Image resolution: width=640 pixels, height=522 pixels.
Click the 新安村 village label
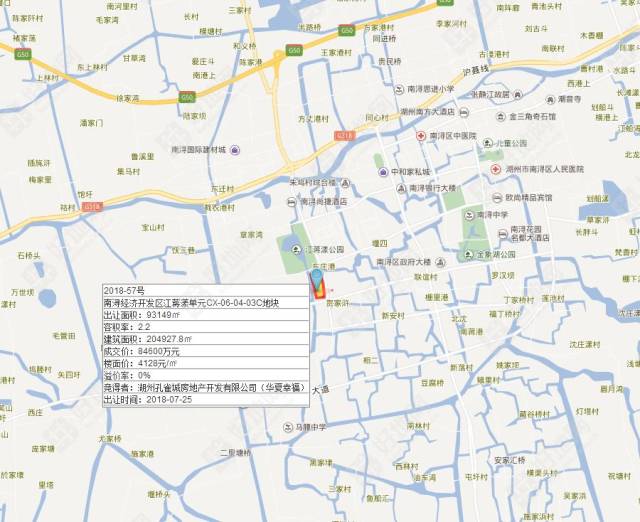393,316
